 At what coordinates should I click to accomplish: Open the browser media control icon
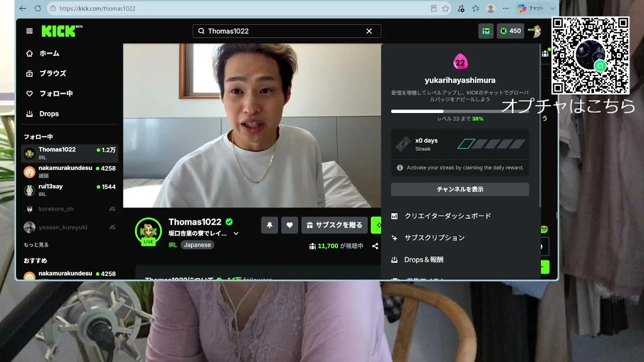click(461, 9)
